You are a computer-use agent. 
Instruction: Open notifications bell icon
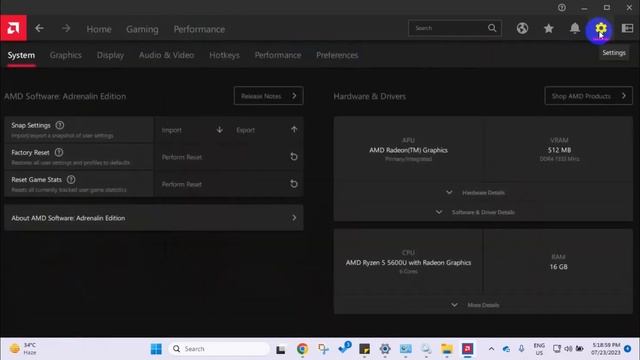pos(575,28)
